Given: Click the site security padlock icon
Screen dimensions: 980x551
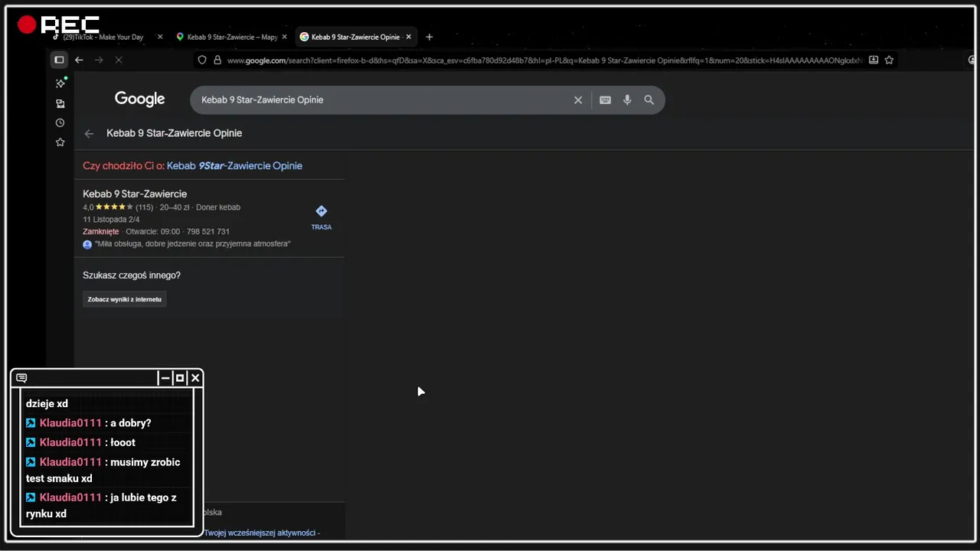Looking at the screenshot, I should point(217,60).
